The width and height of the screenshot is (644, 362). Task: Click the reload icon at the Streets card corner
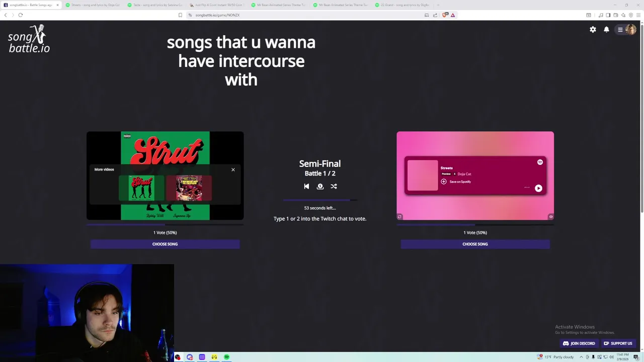[399, 217]
